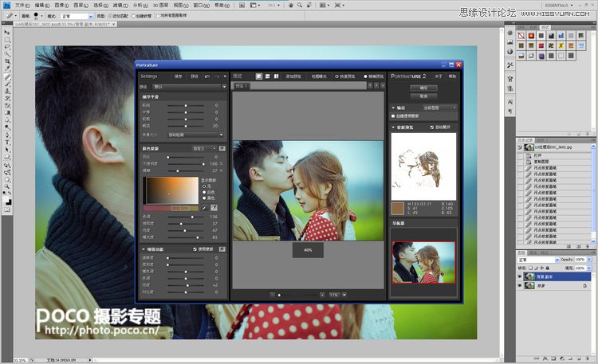
Task: Select the Move tool in Photoshop toolbox
Action: [x=7, y=31]
